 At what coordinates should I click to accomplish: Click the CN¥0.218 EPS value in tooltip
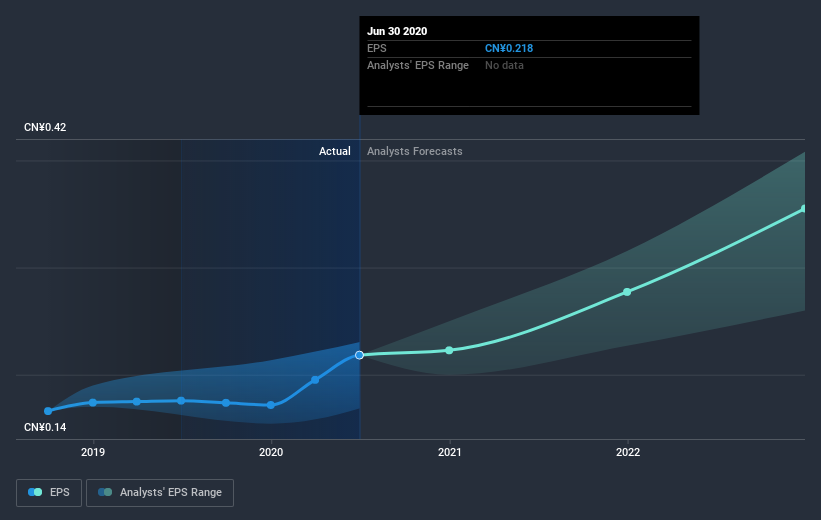pyautogui.click(x=509, y=48)
